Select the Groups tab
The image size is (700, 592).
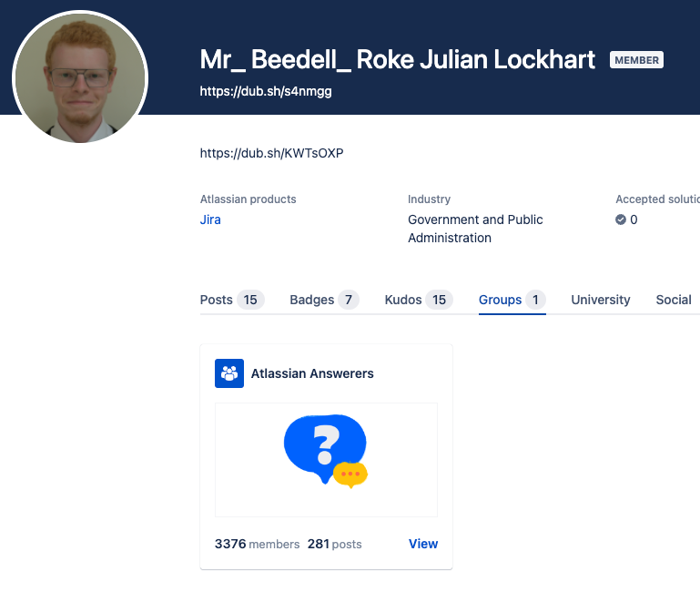click(512, 300)
